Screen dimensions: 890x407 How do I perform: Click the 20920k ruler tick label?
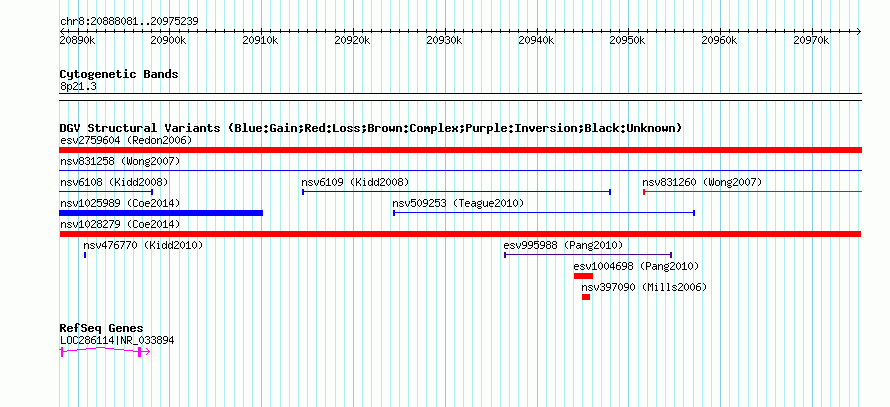352,41
